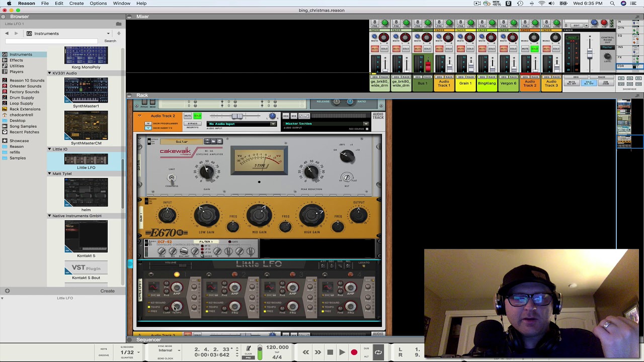Click DIM -20dB in master section

pyautogui.click(x=605, y=82)
